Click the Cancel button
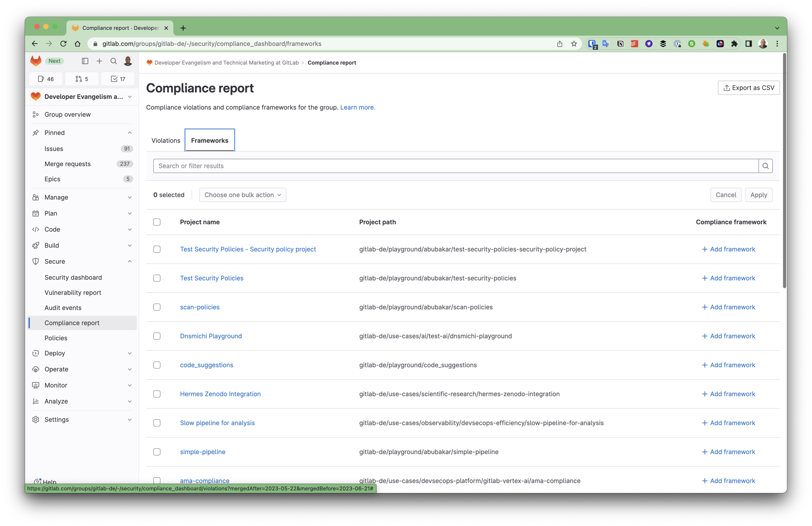The image size is (812, 526). coord(726,195)
